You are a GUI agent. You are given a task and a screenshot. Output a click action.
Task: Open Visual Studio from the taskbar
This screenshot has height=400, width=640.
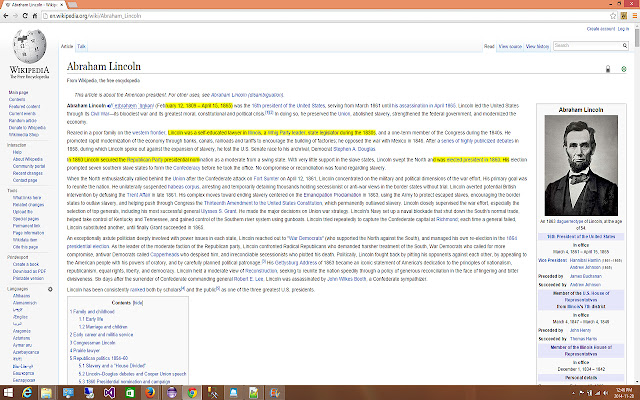point(109,393)
